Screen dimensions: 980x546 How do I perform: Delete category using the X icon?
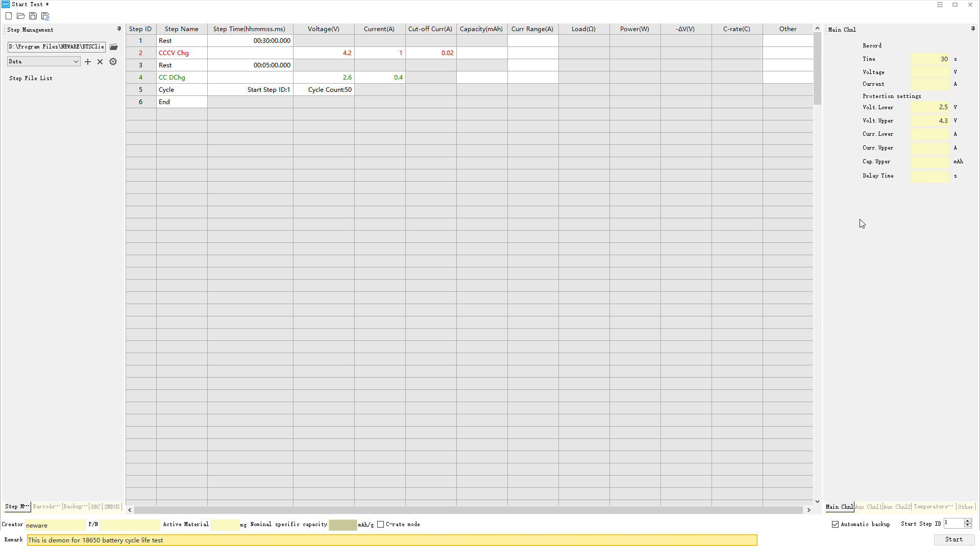tap(100, 62)
